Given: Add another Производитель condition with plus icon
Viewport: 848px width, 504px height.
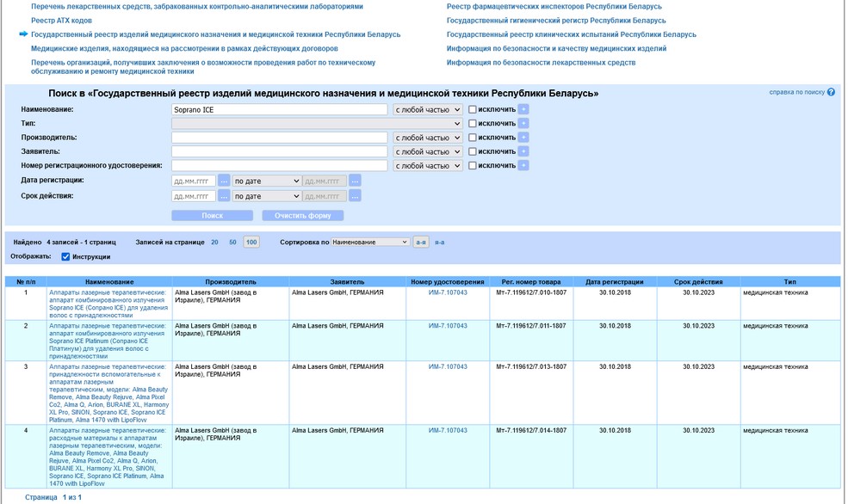Looking at the screenshot, I should 523,138.
